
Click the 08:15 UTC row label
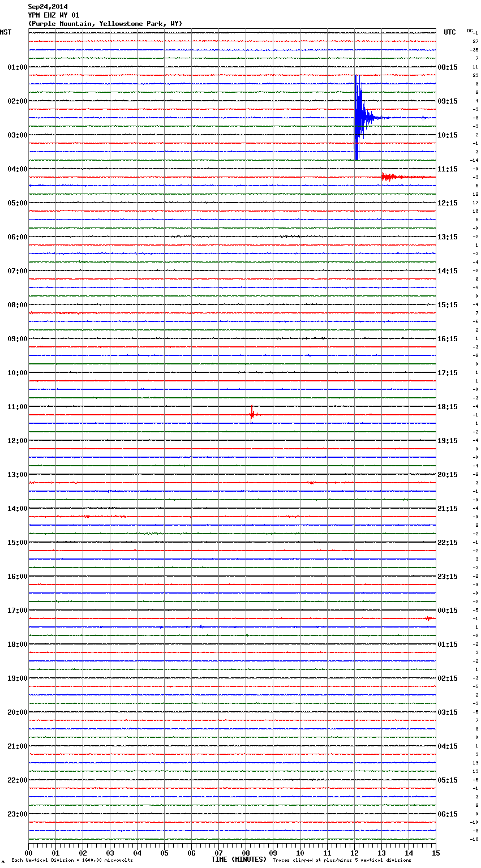coord(448,67)
